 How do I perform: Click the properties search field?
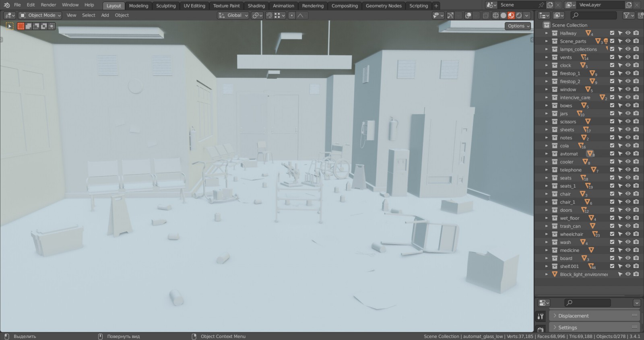(x=587, y=303)
